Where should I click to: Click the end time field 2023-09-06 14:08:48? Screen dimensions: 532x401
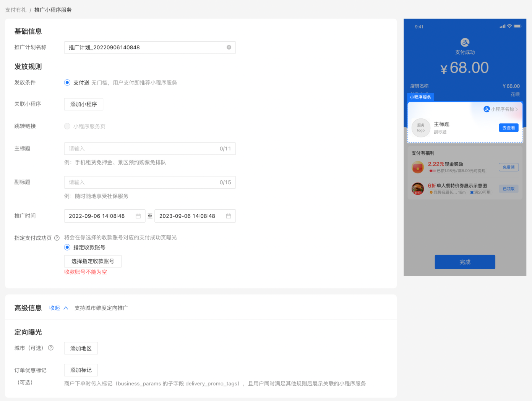[x=195, y=216]
